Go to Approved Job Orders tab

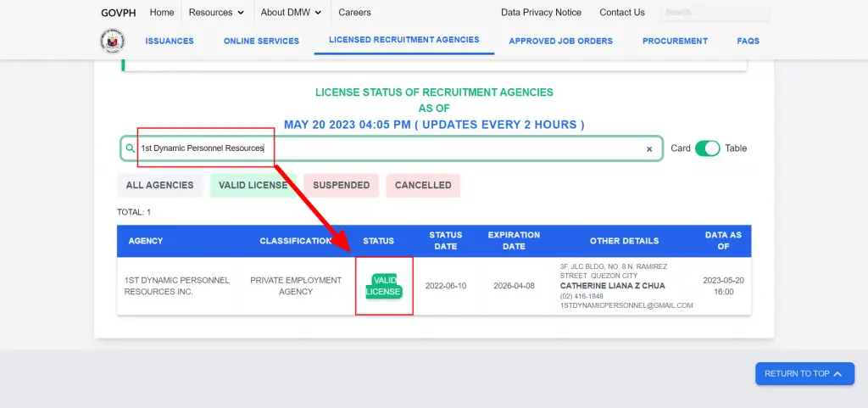[x=561, y=41]
